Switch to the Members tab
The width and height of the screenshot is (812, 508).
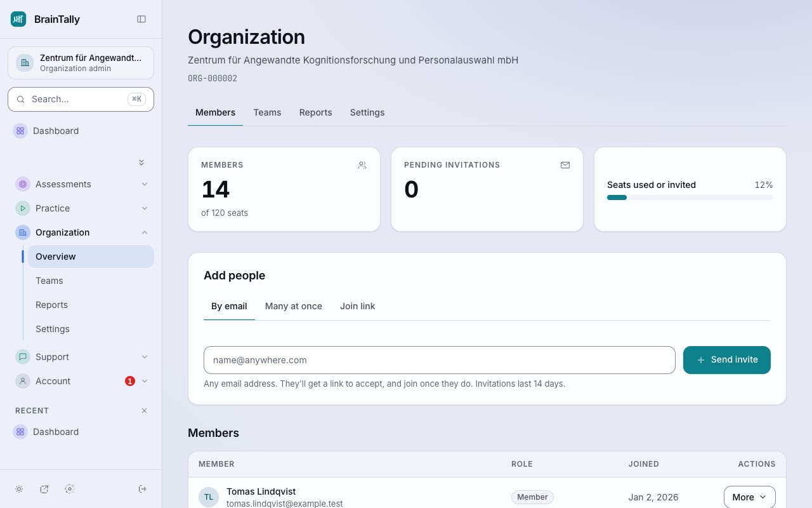[x=215, y=112]
